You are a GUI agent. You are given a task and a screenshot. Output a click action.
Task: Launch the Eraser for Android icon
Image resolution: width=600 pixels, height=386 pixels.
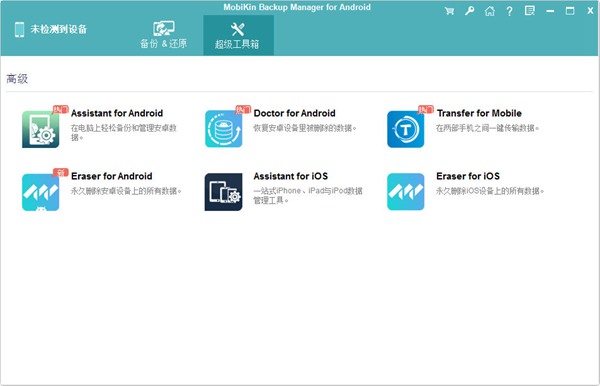pos(41,192)
